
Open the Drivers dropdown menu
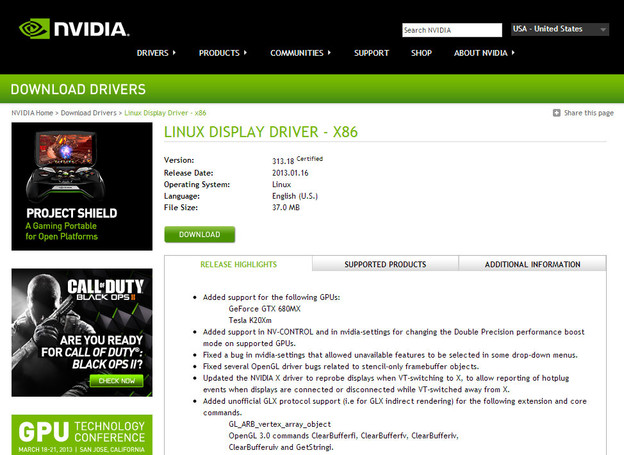[x=156, y=52]
